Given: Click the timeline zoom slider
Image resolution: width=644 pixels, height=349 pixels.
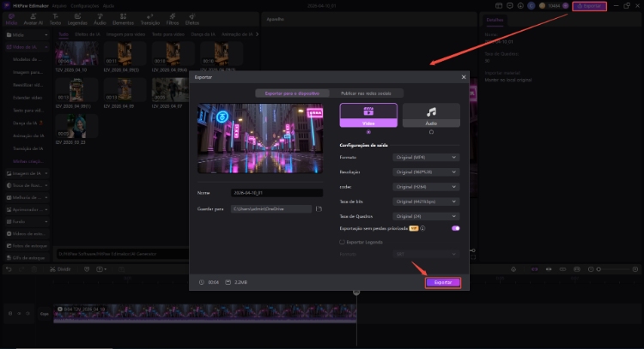Looking at the screenshot, I should (615, 269).
